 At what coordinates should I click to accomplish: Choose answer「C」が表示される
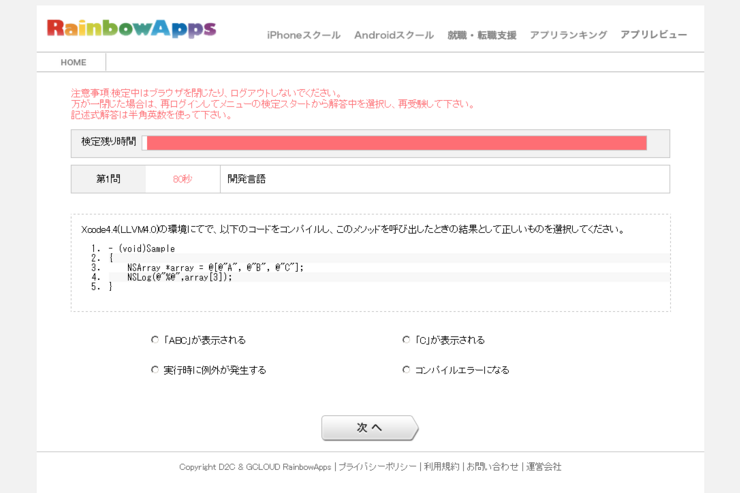point(406,340)
